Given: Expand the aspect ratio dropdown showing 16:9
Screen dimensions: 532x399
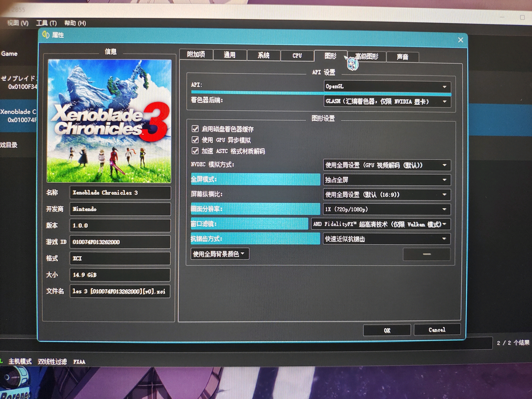Looking at the screenshot, I should click(387, 194).
